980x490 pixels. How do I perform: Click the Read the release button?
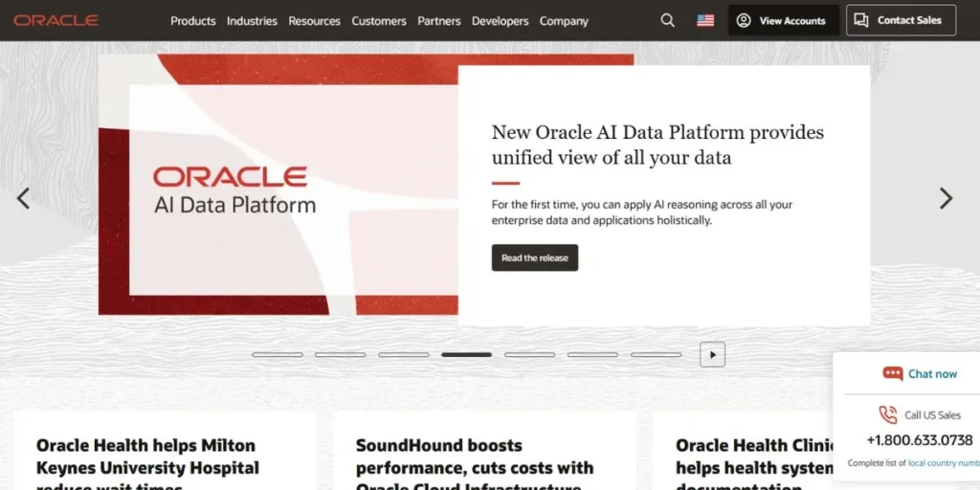[535, 257]
